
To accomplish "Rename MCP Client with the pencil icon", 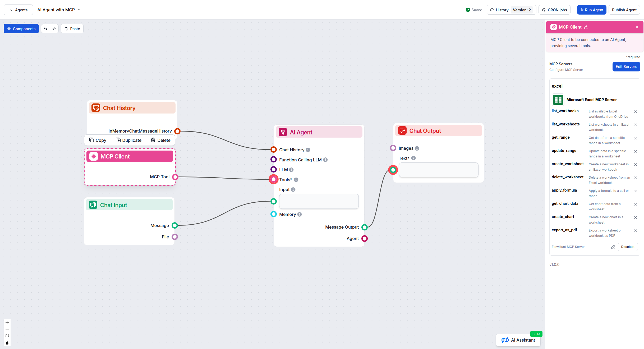I will tap(586, 27).
